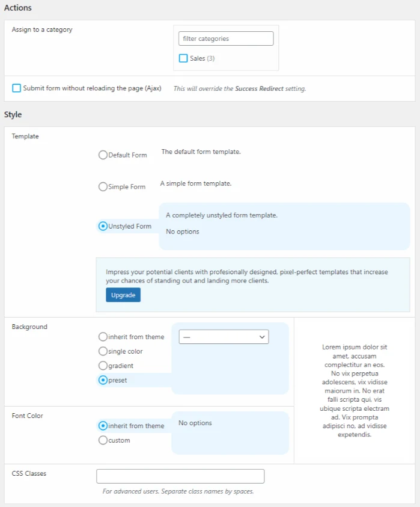Viewport: 420px width, 507px height.
Task: Focus the CSS Classes input field
Action: coord(180,476)
